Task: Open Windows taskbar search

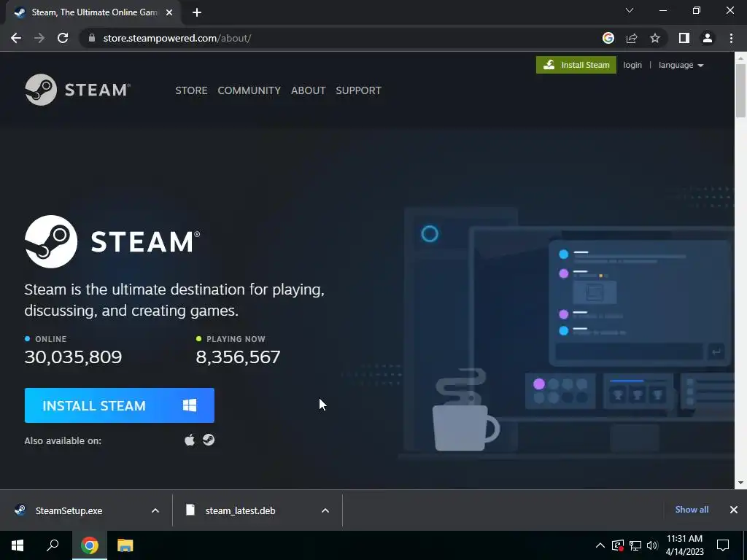Action: pos(53,545)
